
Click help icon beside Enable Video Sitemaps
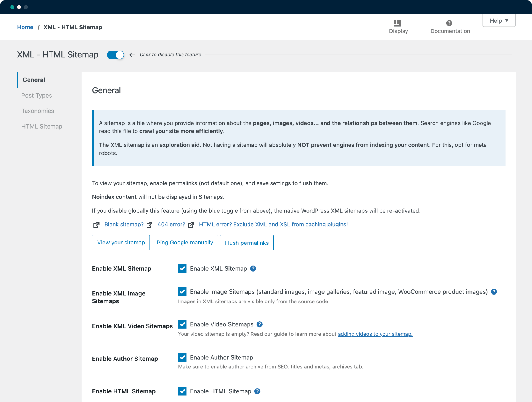click(x=259, y=324)
